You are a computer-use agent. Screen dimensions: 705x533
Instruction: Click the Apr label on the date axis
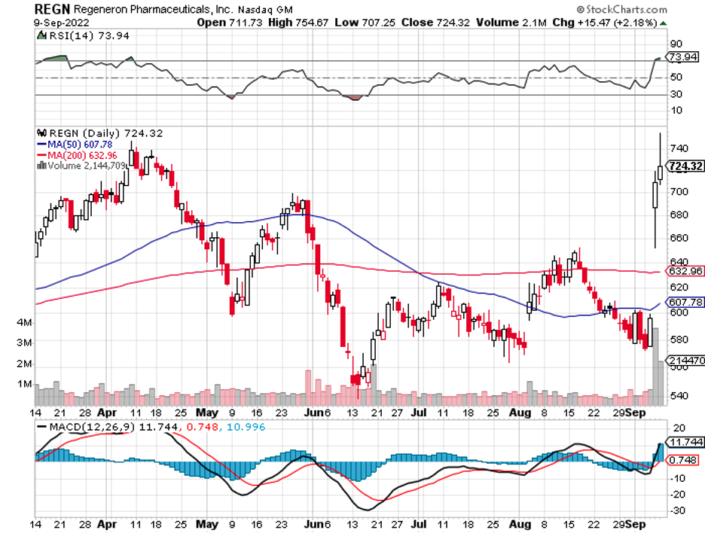tap(108, 411)
